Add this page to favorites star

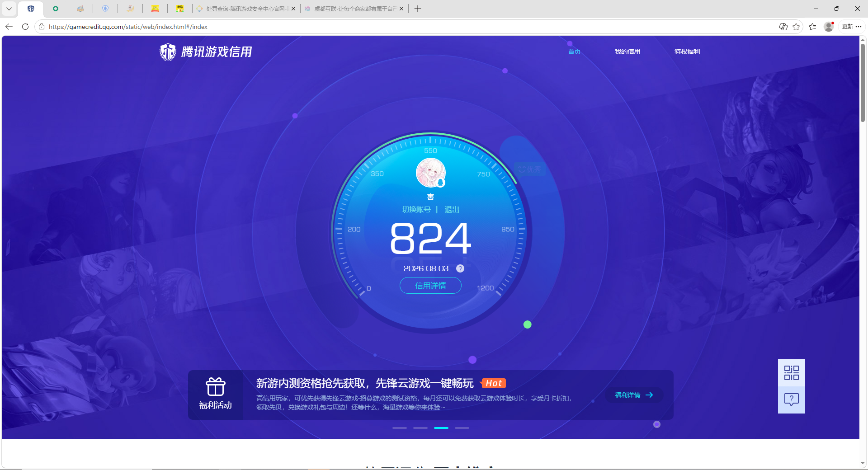pyautogui.click(x=796, y=27)
